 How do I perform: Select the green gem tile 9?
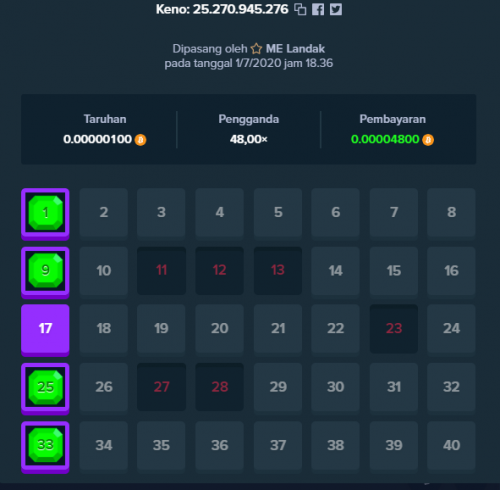pos(45,272)
